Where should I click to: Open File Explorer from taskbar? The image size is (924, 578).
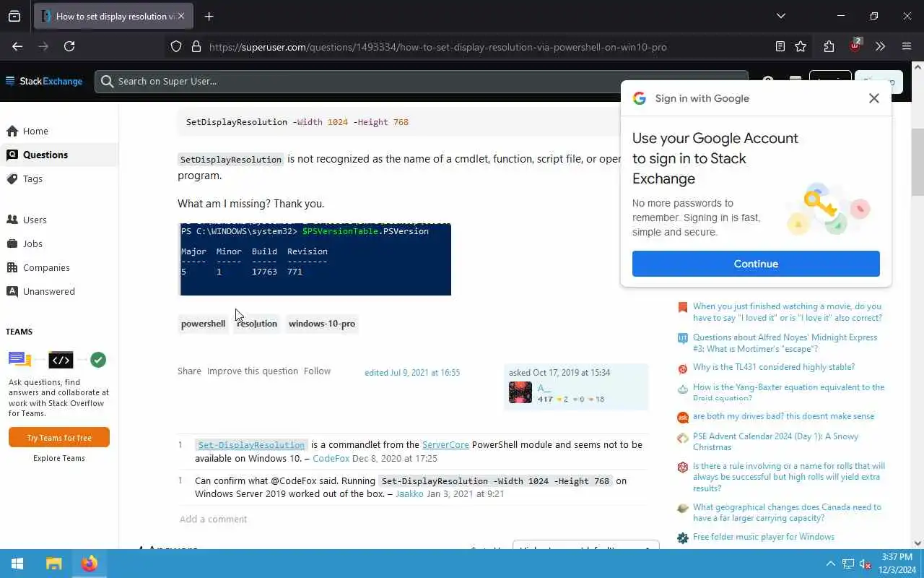click(53, 564)
